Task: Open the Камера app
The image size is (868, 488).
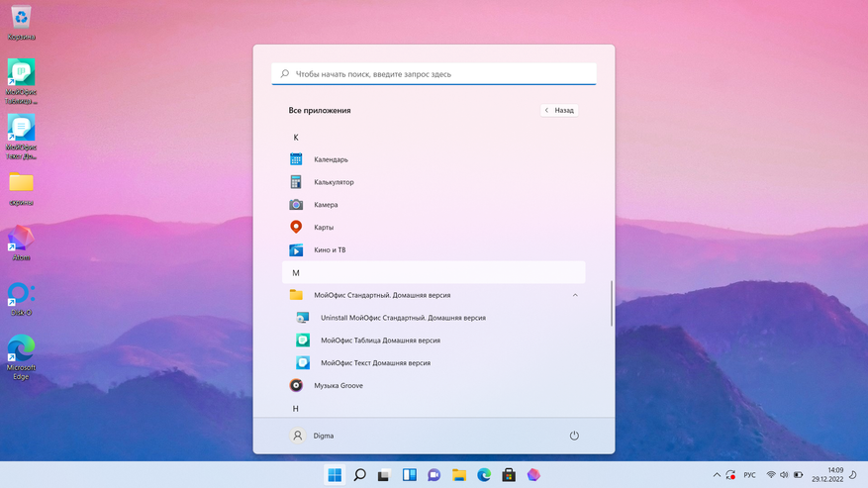Action: point(434,205)
